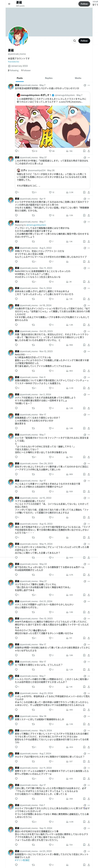Viewport: 98px width, 868px height.
Task: Open the more menu on the Aug 5, 2022 post
Action: point(89,248)
